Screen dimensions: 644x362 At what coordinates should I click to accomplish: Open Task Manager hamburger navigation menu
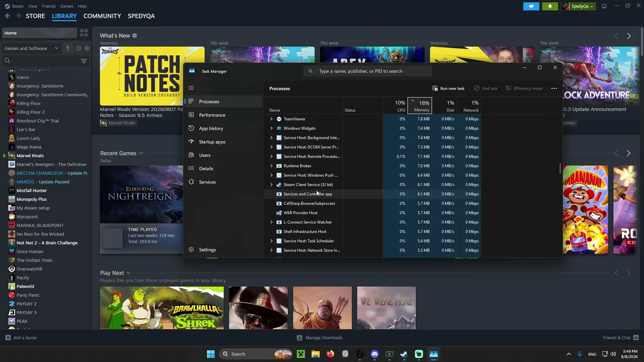[x=191, y=88]
